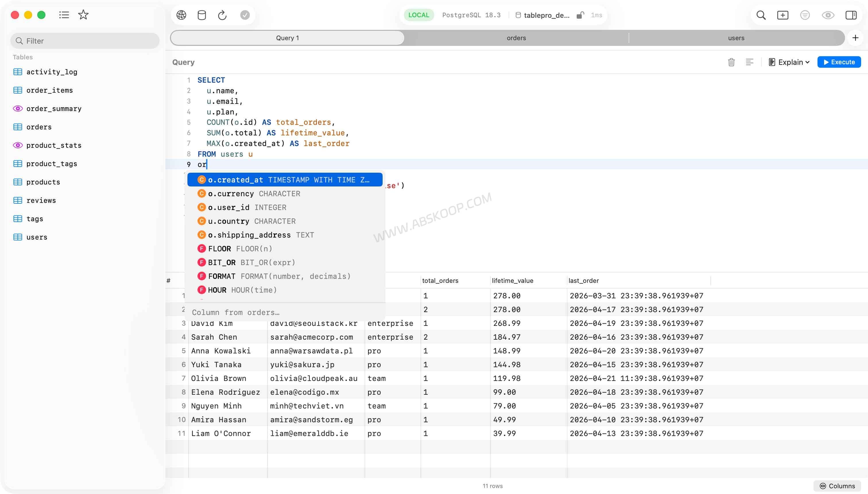Clear query with trash icon

point(731,62)
